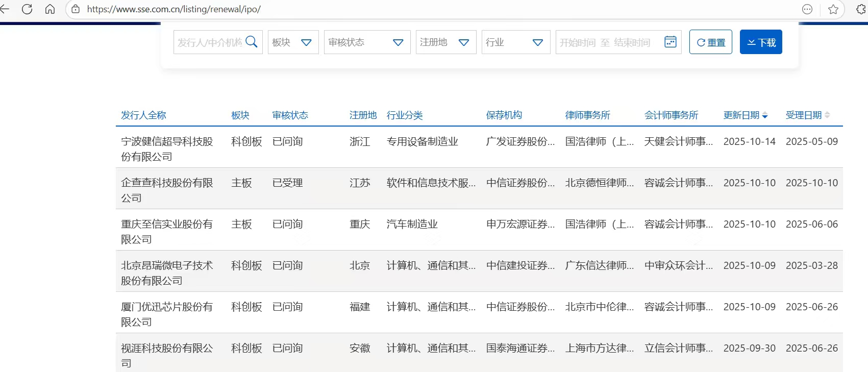868x372 pixels.
Task: Open 视涯科技股份有限公司 entry
Action: click(167, 356)
